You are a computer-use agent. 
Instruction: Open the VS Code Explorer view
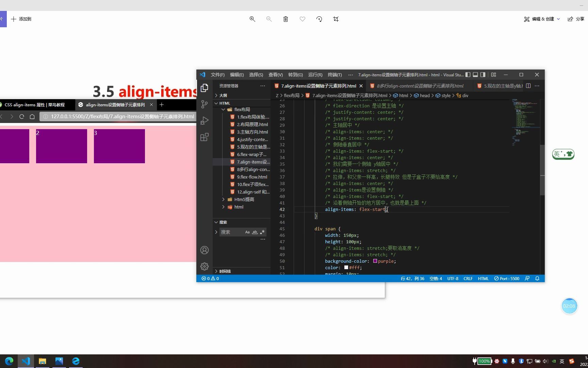[x=205, y=88]
